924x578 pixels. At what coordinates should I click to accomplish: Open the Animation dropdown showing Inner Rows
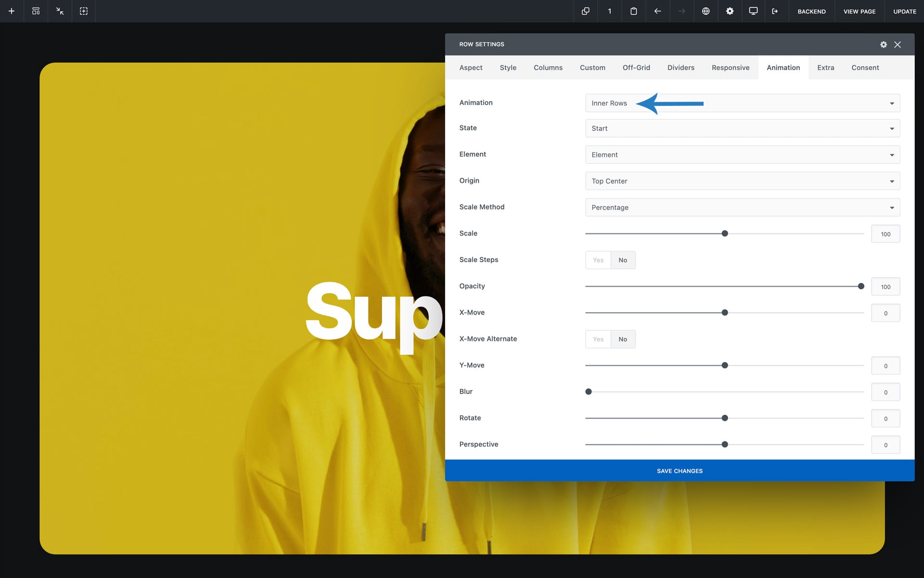pos(743,103)
